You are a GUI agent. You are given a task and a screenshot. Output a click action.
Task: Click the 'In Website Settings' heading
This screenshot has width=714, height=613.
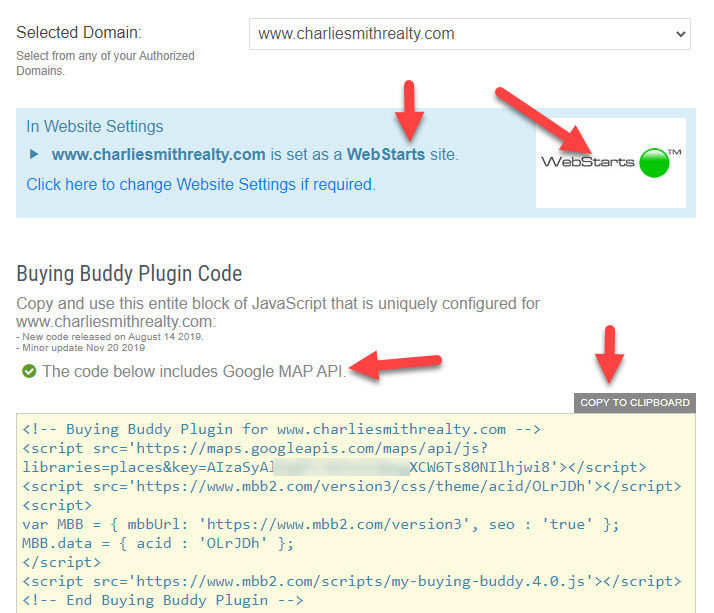tap(95, 126)
